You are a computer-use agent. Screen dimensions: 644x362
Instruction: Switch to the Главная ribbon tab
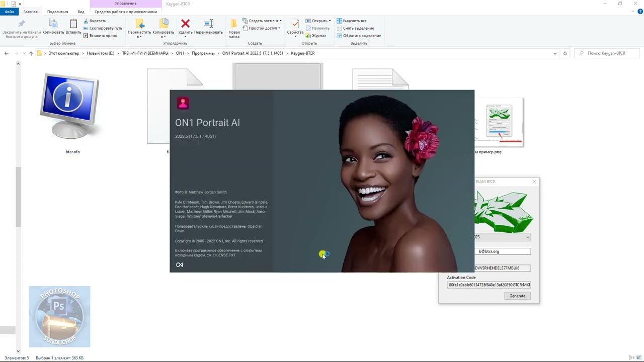tap(31, 12)
